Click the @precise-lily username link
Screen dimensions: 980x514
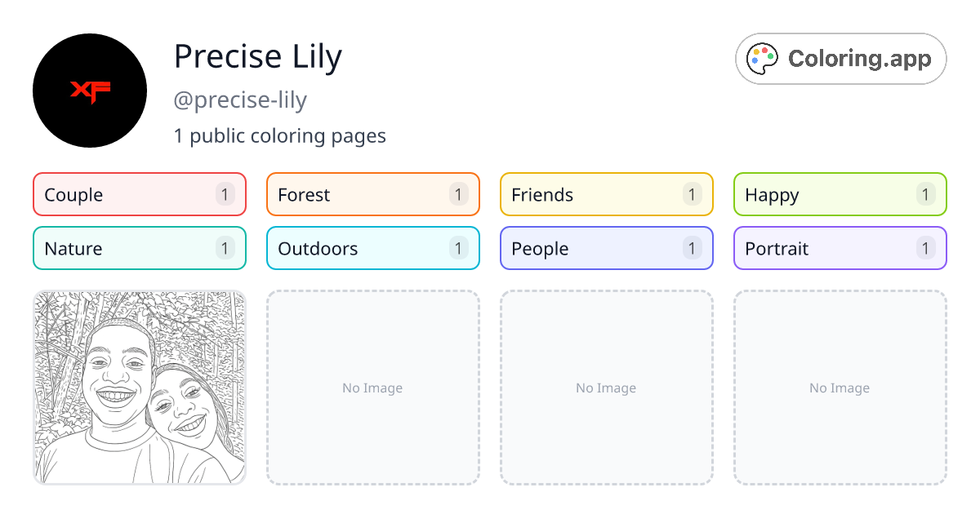tap(240, 100)
